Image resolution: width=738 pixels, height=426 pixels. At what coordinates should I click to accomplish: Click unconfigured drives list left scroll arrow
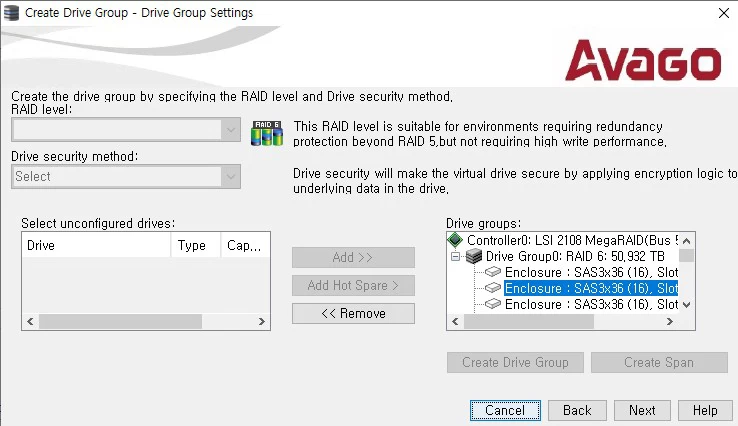tap(31, 322)
